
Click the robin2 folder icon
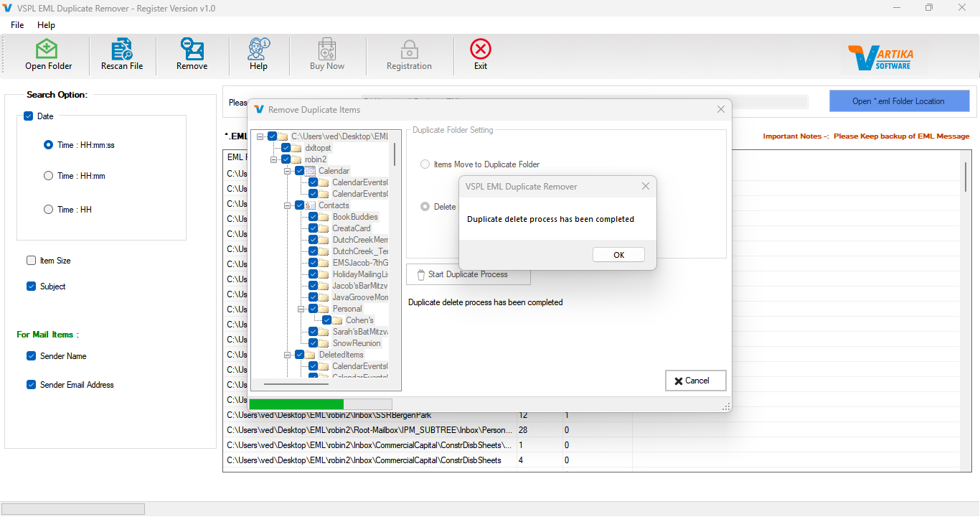point(296,159)
